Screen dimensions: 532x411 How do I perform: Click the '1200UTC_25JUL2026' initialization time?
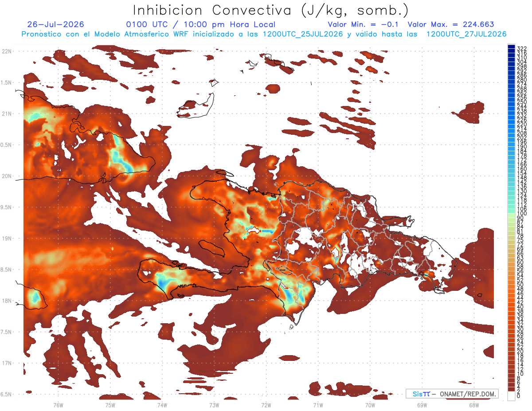[303, 34]
